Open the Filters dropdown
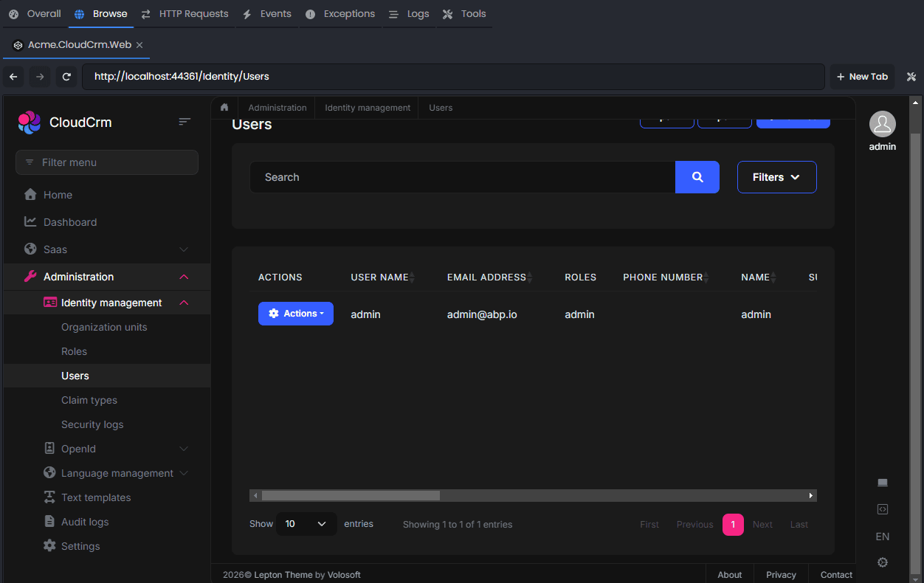The height and width of the screenshot is (583, 924). (x=776, y=177)
